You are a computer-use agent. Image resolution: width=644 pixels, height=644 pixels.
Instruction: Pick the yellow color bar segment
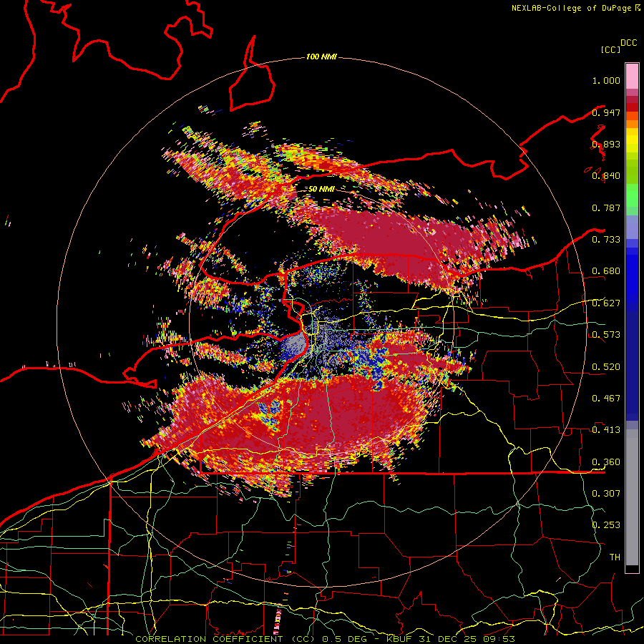coord(632,140)
